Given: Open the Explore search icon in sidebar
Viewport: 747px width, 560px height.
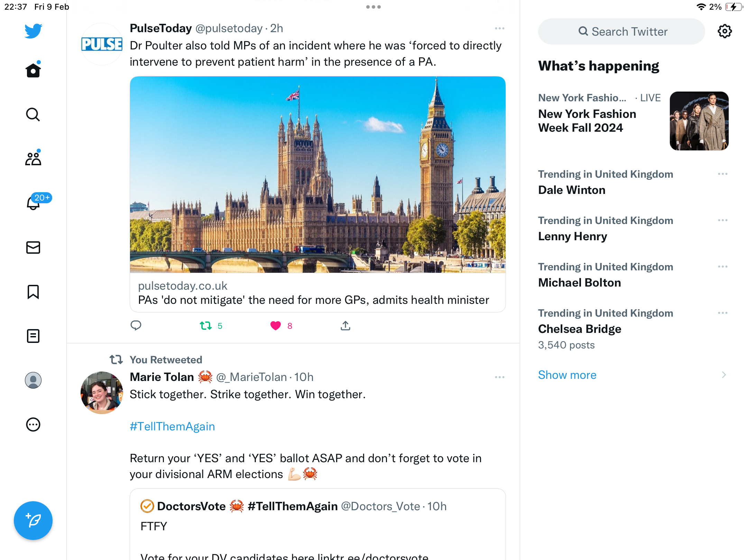Looking at the screenshot, I should [33, 114].
